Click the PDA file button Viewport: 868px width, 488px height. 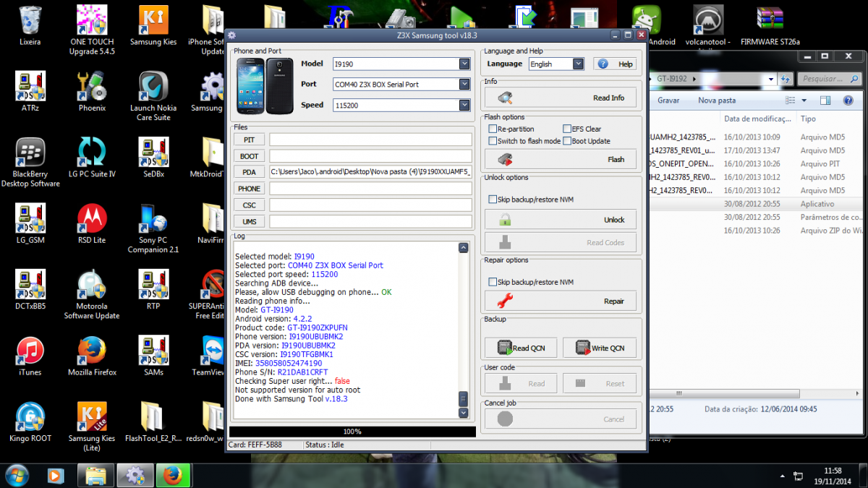(250, 172)
